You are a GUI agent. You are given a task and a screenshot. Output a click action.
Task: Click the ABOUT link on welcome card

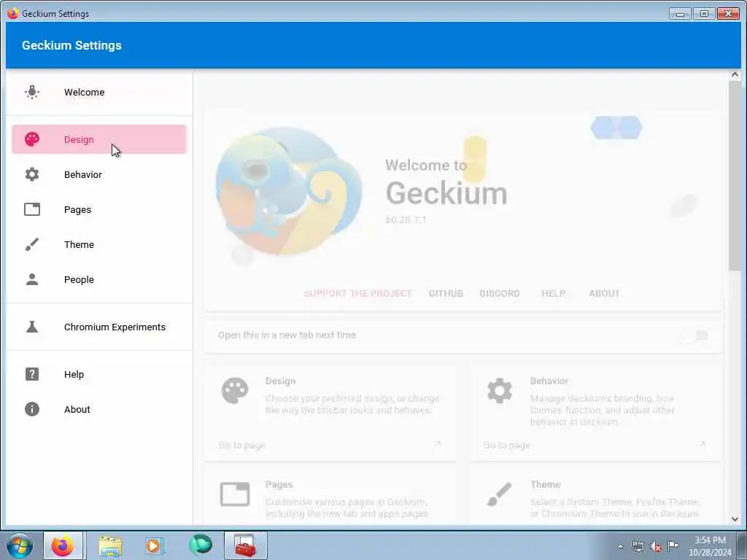(x=604, y=293)
